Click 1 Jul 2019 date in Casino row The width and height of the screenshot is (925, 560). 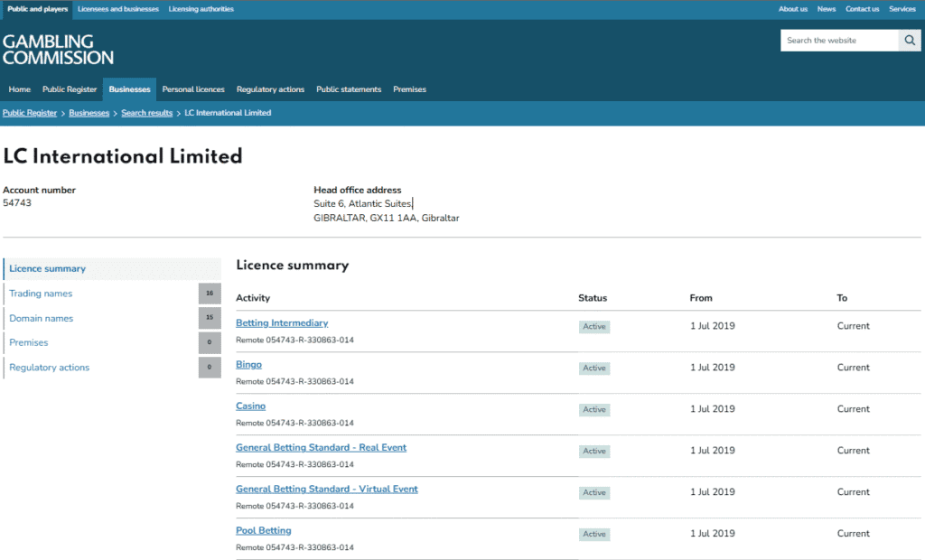click(713, 409)
